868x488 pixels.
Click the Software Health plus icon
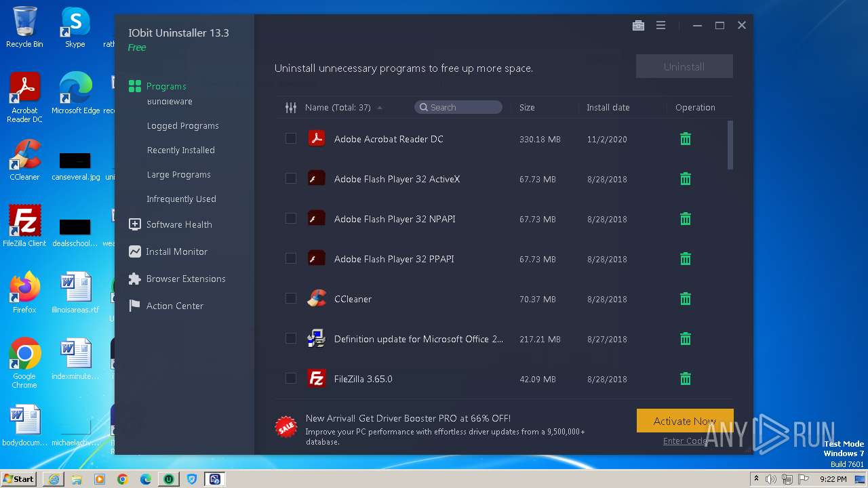coord(134,224)
